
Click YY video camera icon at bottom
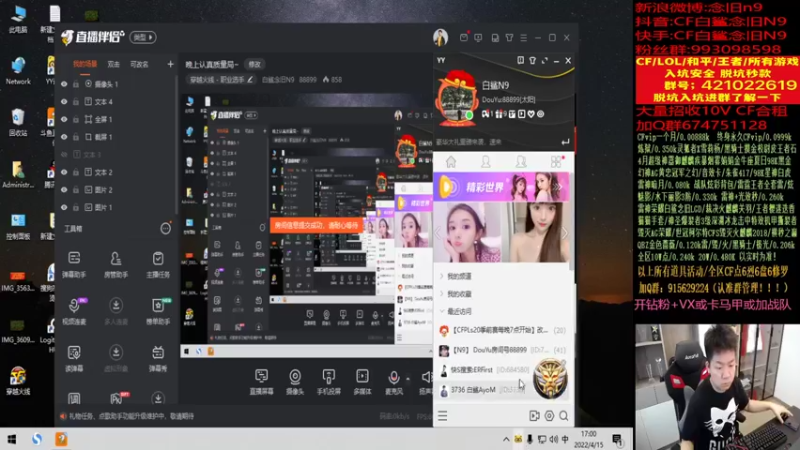click(534, 416)
